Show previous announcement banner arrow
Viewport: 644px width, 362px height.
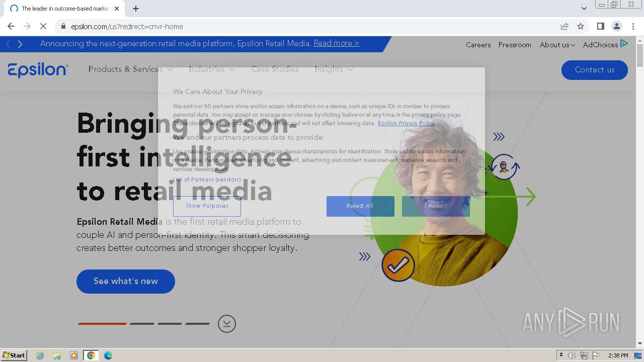(8, 44)
